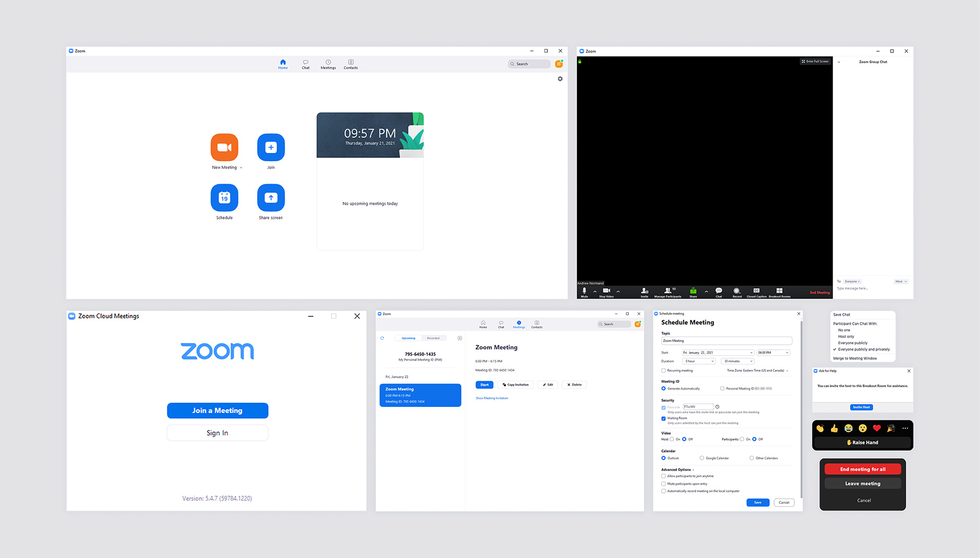
Task: Send the party popper reaction
Action: pyautogui.click(x=891, y=429)
